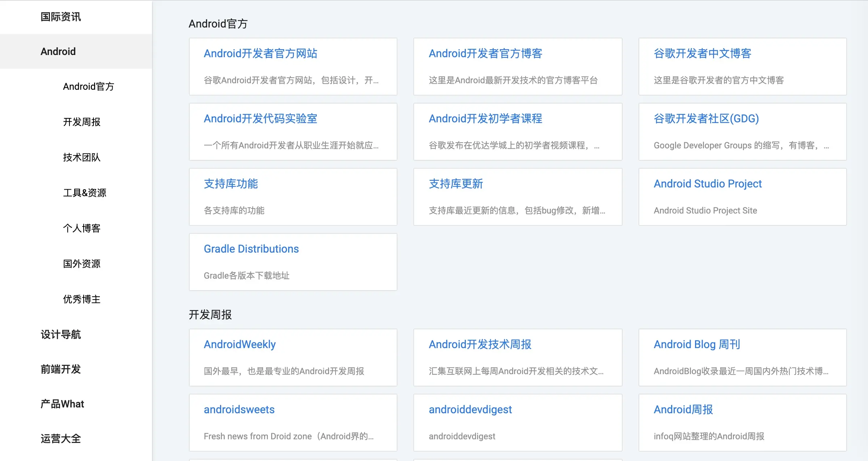Click description beginning AndroidBlog收录最近一周
Screen dimensions: 868x461
point(741,371)
